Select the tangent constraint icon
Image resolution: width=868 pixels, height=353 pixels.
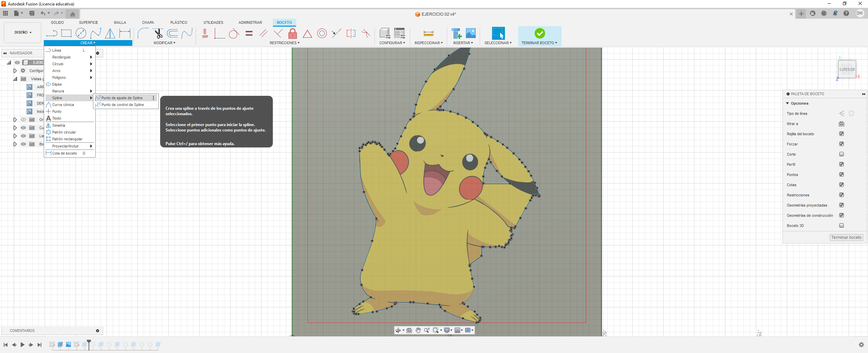234,33
